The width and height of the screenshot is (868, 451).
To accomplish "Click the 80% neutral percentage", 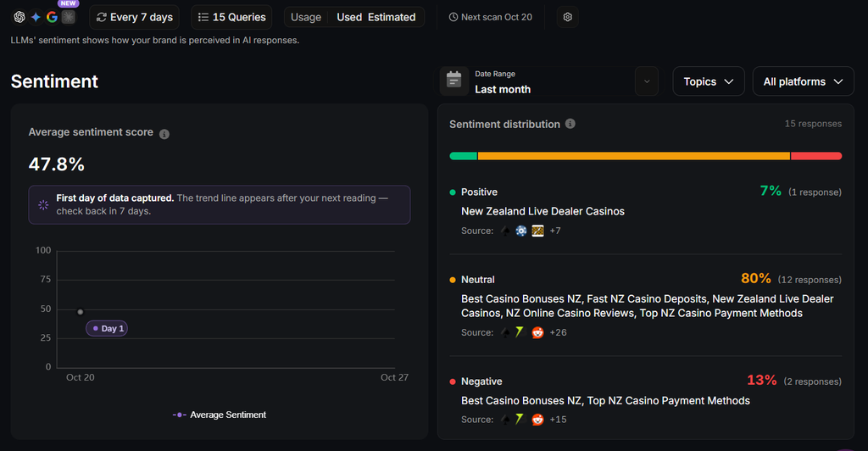I will pyautogui.click(x=755, y=278).
